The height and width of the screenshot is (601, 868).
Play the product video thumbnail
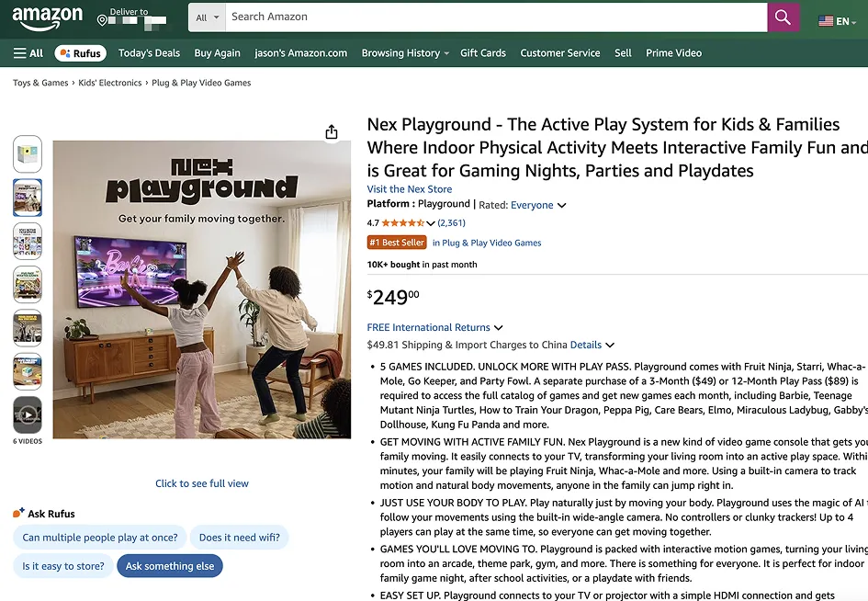(x=28, y=415)
